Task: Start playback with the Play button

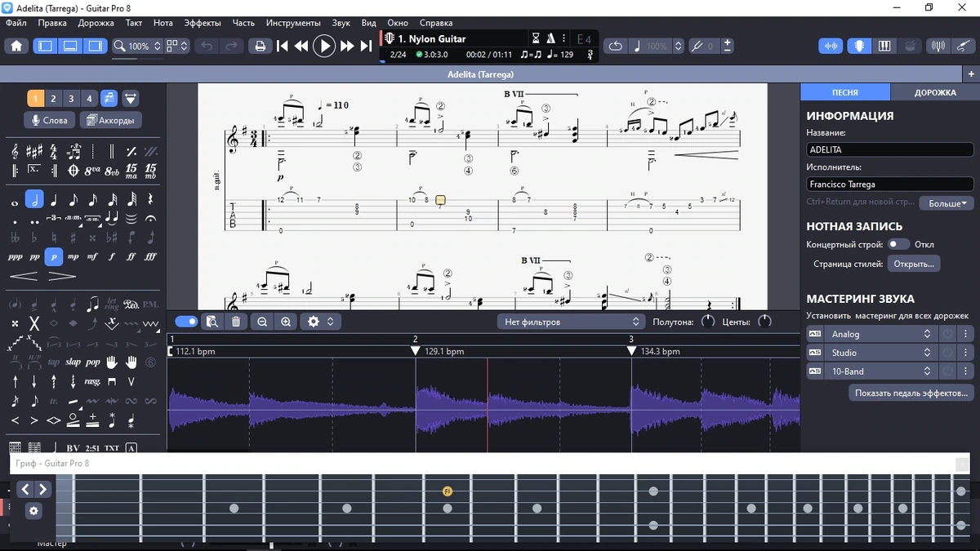Action: (x=324, y=46)
